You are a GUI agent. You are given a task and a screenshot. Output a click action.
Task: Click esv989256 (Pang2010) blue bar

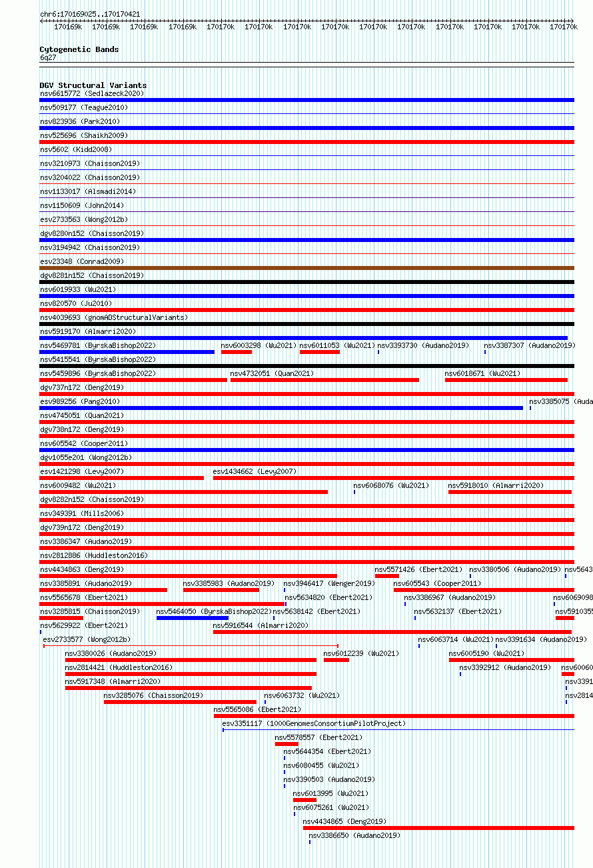pyautogui.click(x=281, y=408)
